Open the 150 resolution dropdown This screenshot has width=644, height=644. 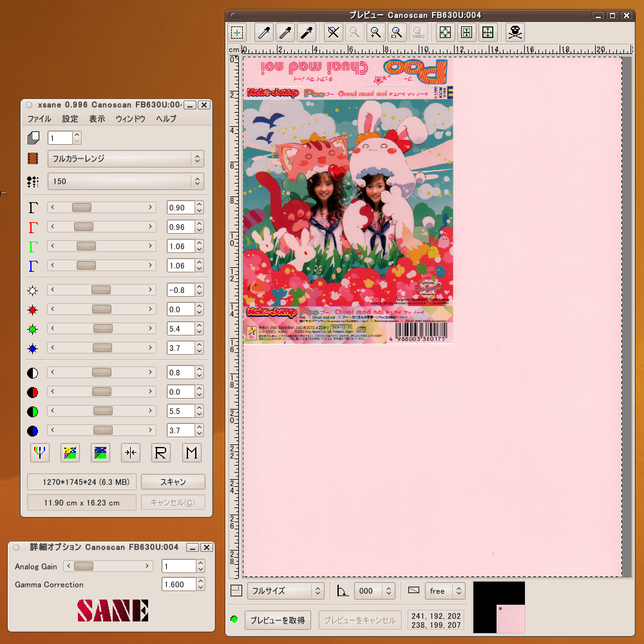(126, 181)
